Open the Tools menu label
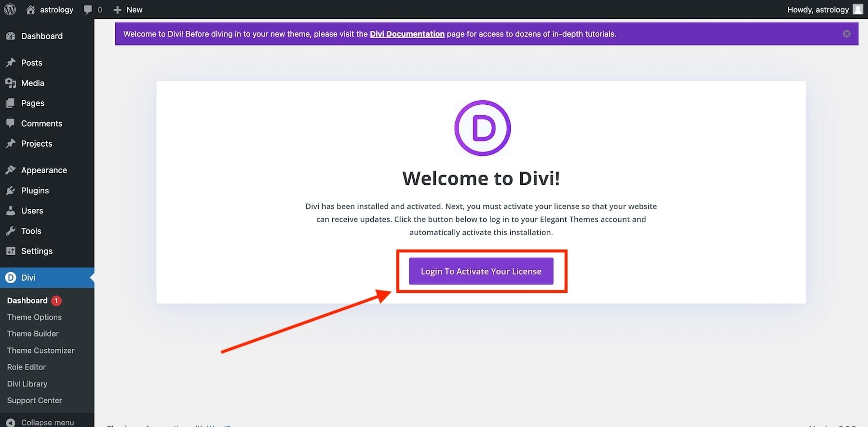The width and height of the screenshot is (868, 427). click(31, 231)
